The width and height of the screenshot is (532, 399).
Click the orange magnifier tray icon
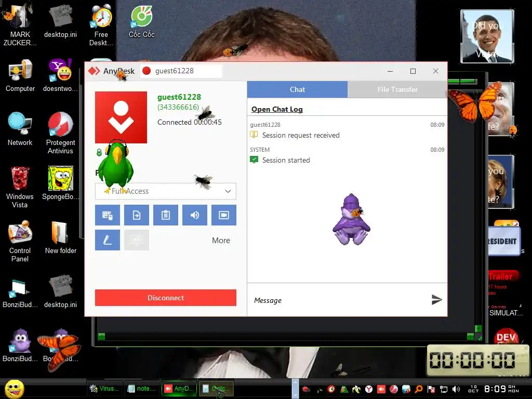[419, 389]
